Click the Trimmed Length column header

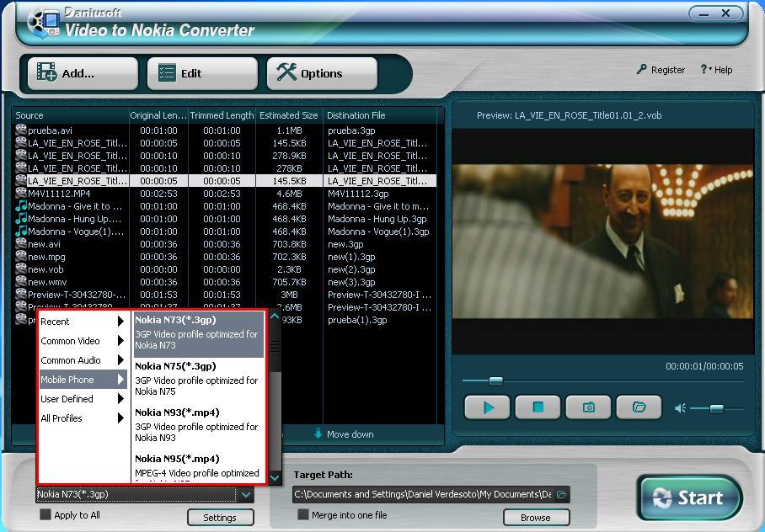pos(222,115)
